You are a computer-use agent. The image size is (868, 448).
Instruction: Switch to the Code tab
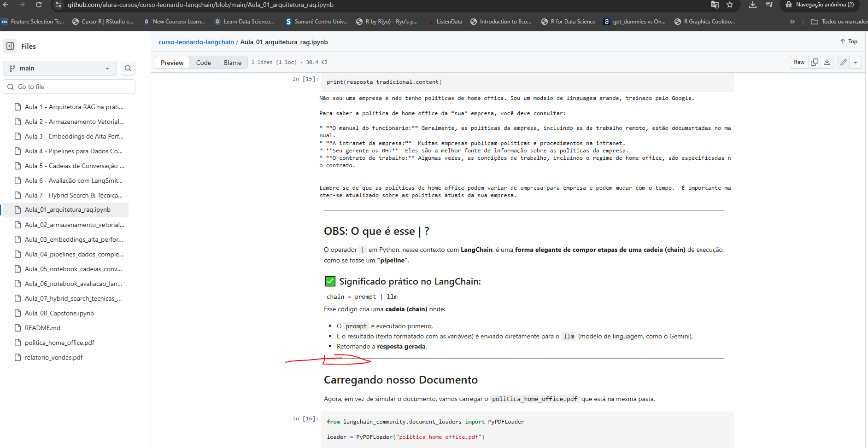(204, 63)
